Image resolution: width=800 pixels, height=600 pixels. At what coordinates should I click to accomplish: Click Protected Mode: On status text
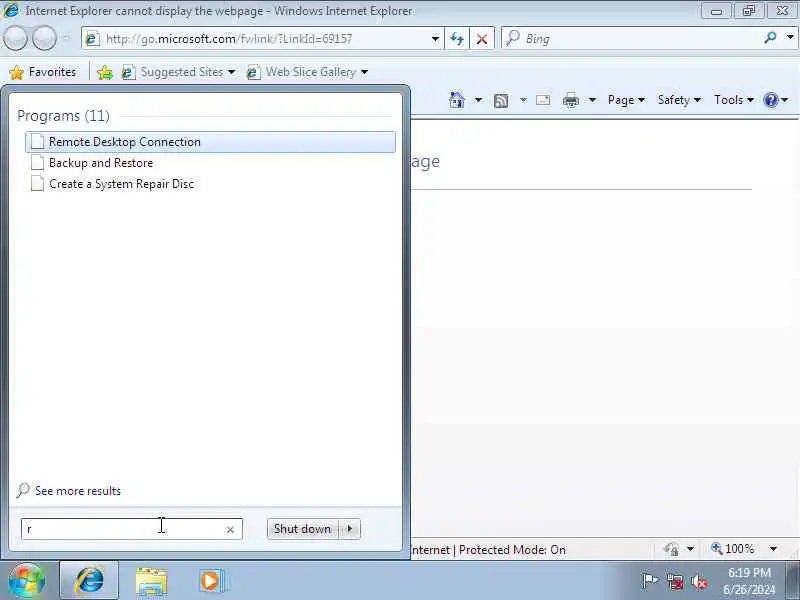[x=512, y=550]
